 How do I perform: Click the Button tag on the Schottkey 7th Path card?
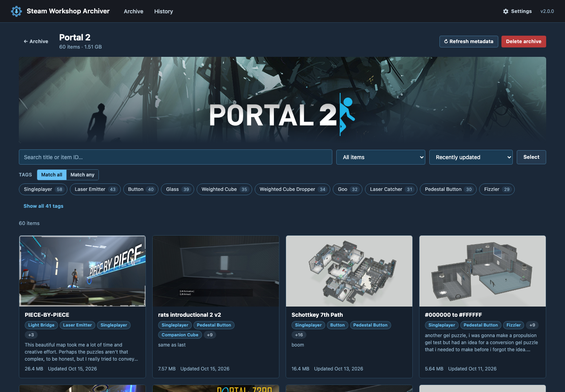(x=337, y=325)
